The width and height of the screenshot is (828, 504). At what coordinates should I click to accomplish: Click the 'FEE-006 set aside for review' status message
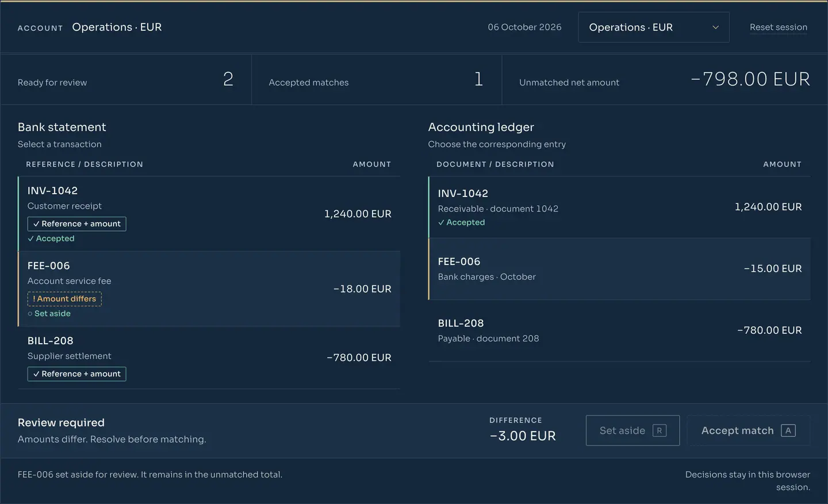coord(150,475)
